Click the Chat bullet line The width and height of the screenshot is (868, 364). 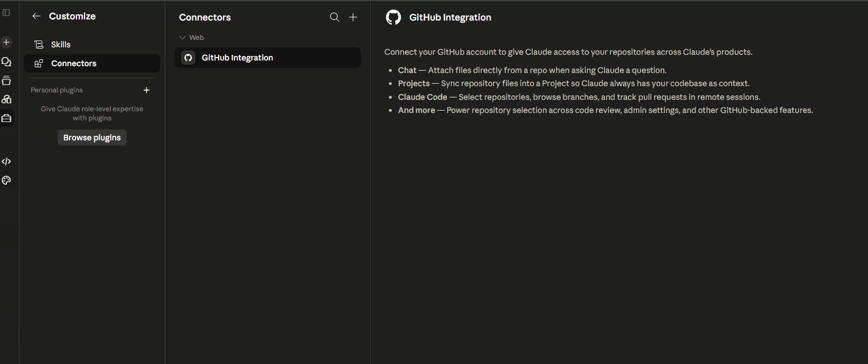[x=532, y=70]
